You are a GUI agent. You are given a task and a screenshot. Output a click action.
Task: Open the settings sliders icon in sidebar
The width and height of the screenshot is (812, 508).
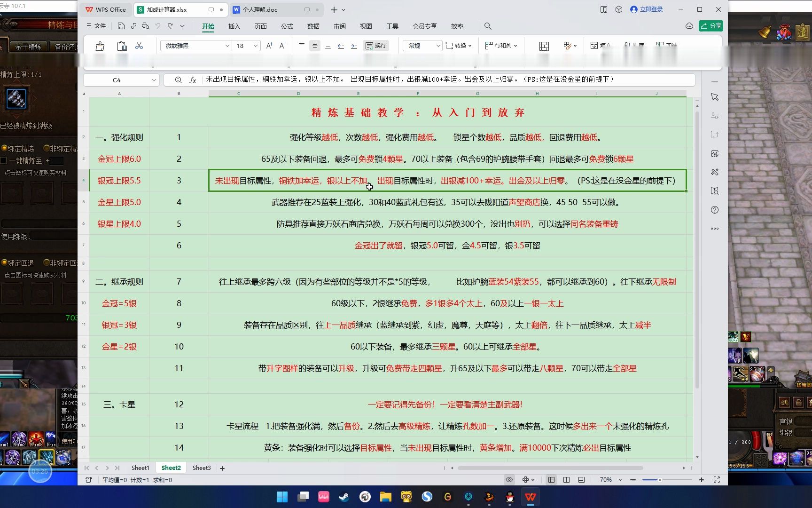pyautogui.click(x=715, y=116)
